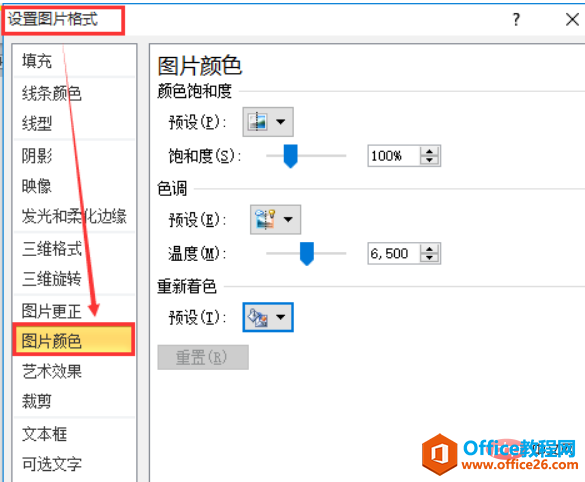Select the 裁剪 category
The width and height of the screenshot is (585, 482).
point(74,402)
